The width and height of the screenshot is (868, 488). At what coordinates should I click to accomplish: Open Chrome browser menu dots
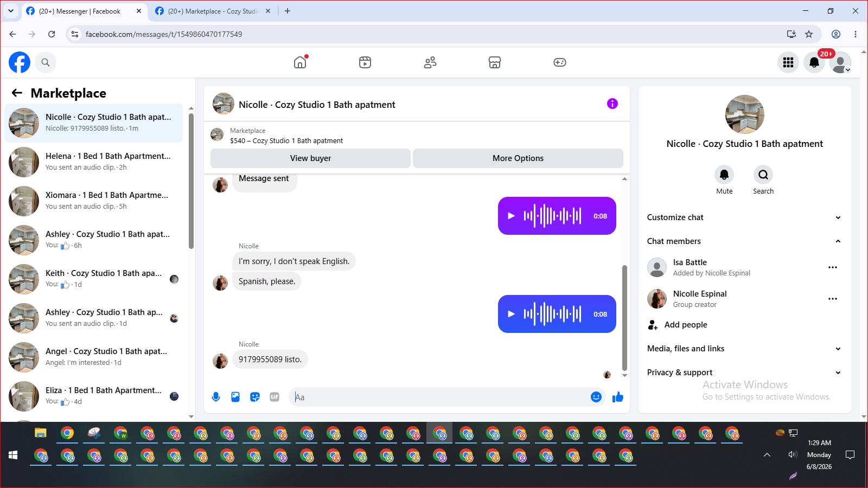tap(856, 34)
